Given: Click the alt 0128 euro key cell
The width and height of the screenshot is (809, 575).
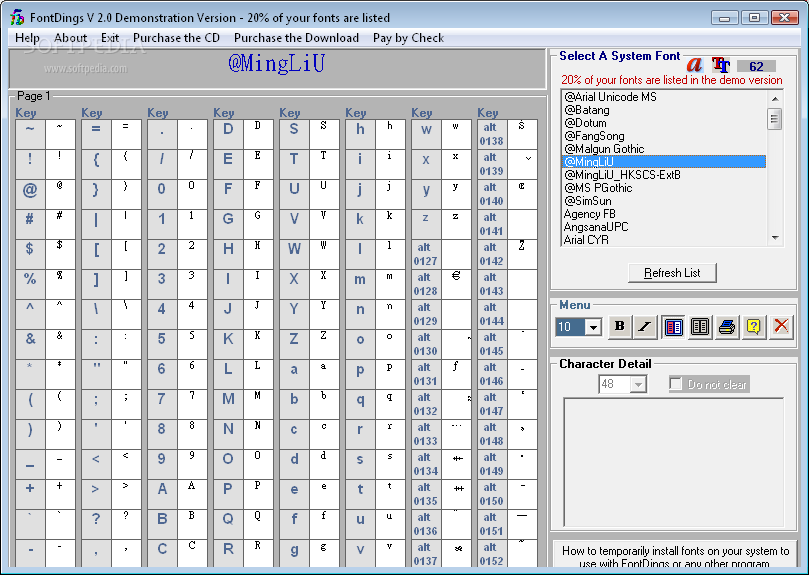Looking at the screenshot, I should click(427, 283).
